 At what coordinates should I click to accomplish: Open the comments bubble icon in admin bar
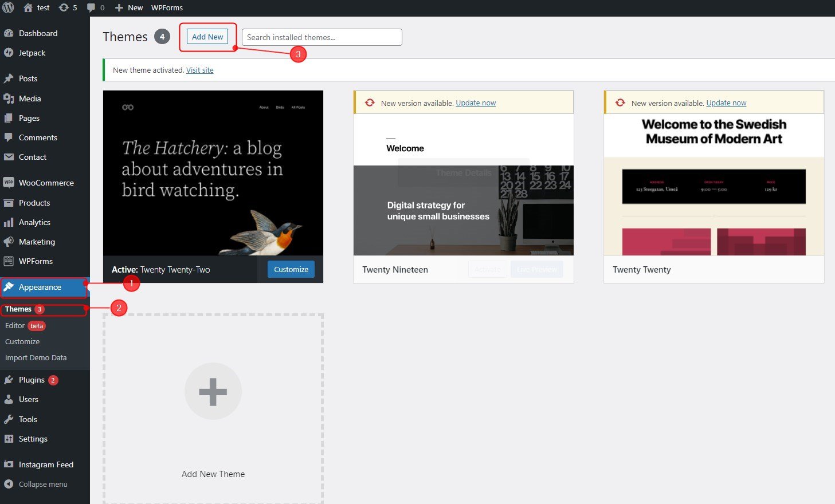(x=91, y=7)
